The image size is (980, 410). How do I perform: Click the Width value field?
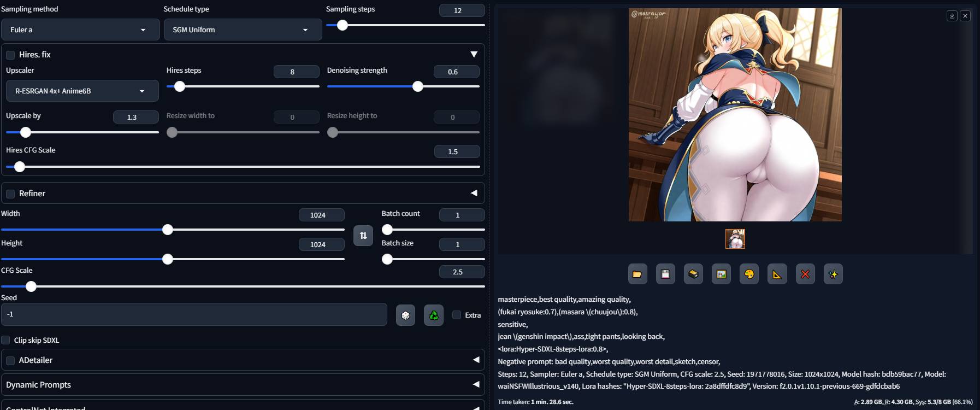[x=322, y=215]
